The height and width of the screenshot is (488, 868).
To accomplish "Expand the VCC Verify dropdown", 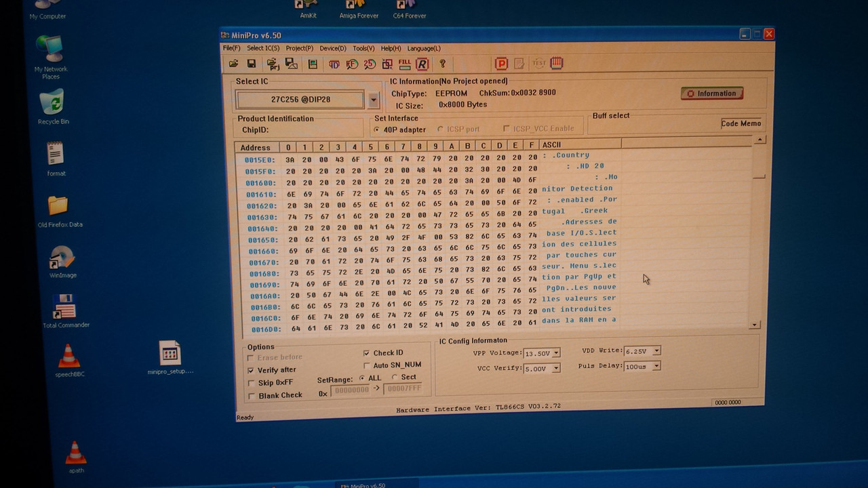I will (x=556, y=369).
